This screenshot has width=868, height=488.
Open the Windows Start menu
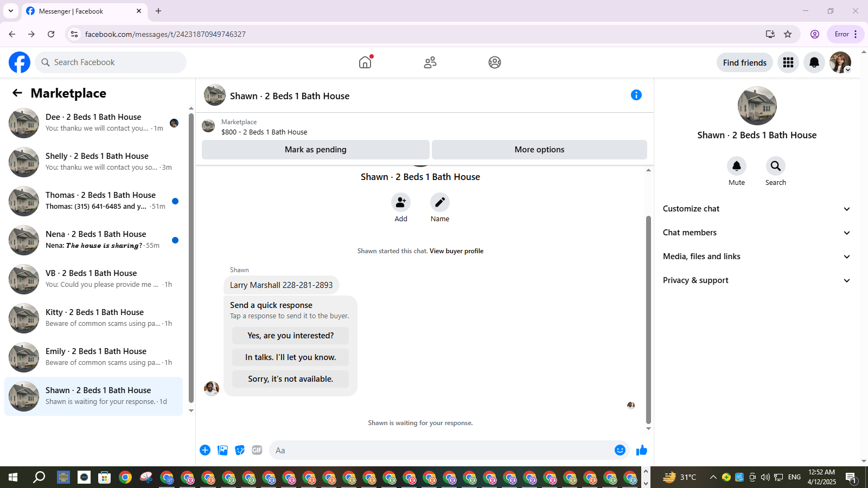13,477
